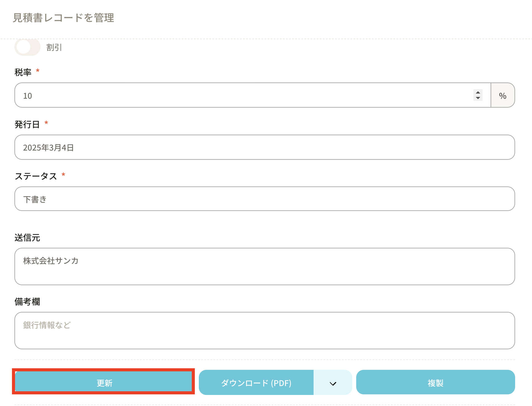Screen dimensions: 532x406
Task: Click the 割引 label text
Action: 54,48
